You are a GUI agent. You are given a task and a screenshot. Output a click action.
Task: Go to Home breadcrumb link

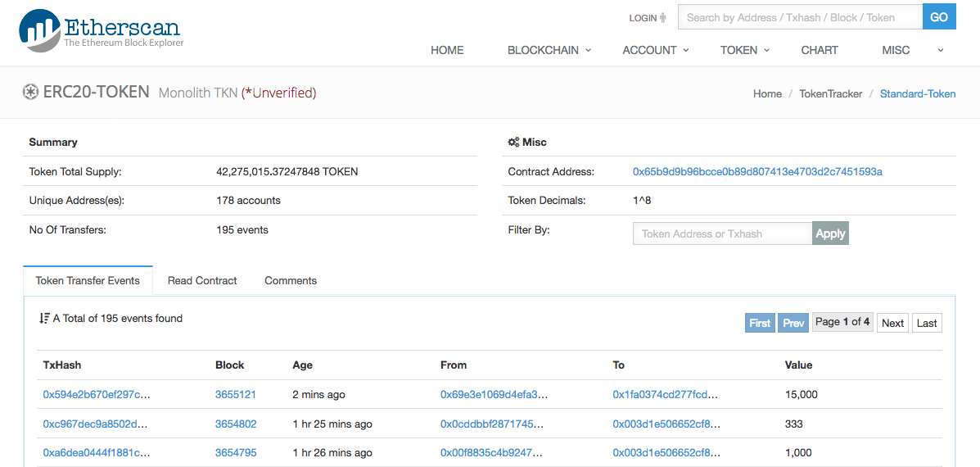[x=767, y=93]
